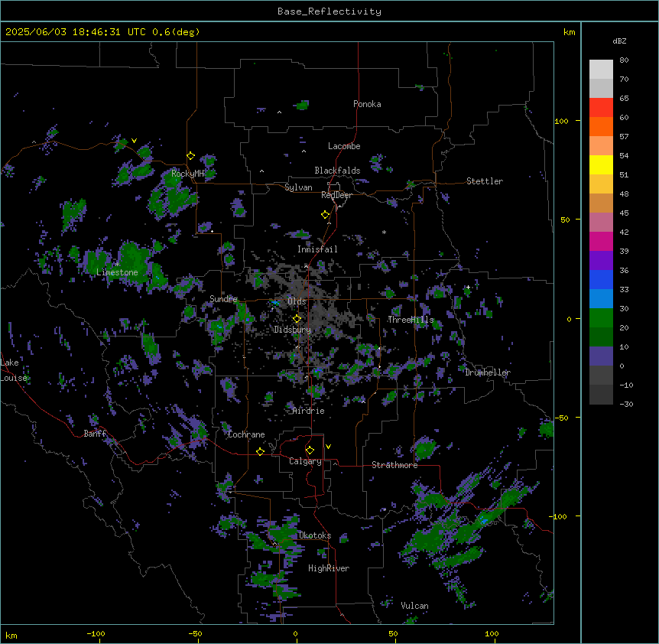Image resolution: width=659 pixels, height=644 pixels.
Task: Pick the red swatch in dBZ legend
Action: pos(601,108)
